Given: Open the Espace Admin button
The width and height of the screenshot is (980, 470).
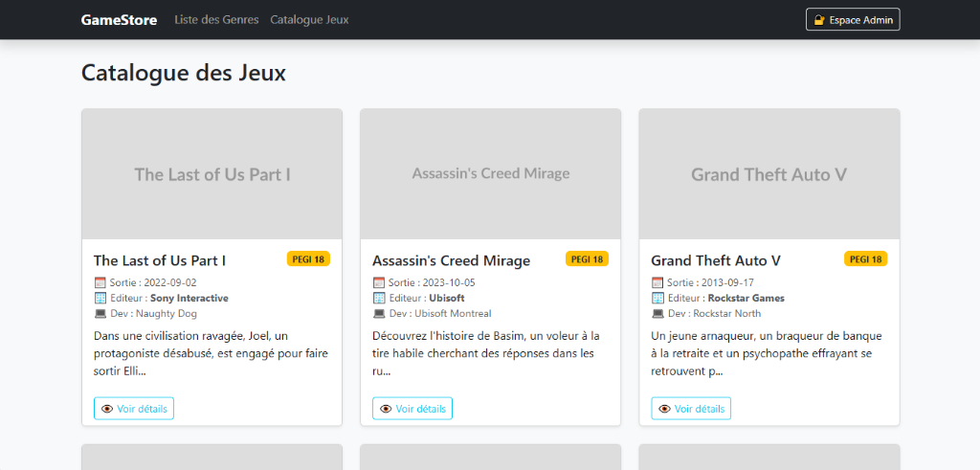Looking at the screenshot, I should click(x=853, y=19).
